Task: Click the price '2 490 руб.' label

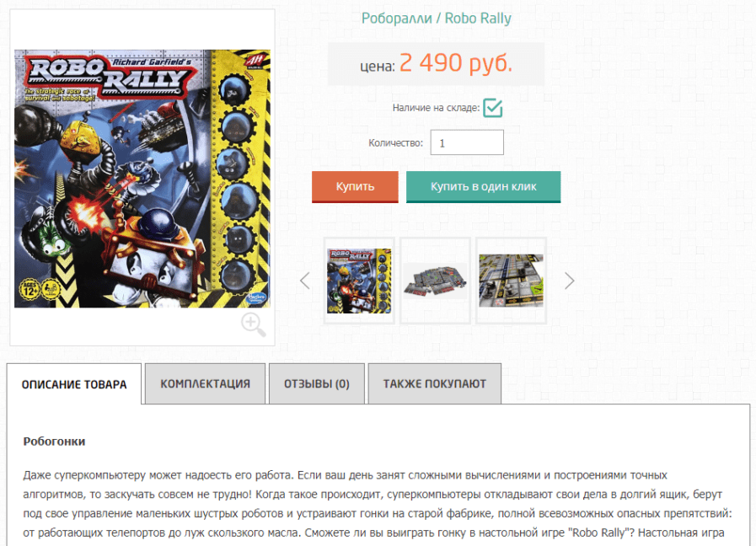Action: click(456, 62)
